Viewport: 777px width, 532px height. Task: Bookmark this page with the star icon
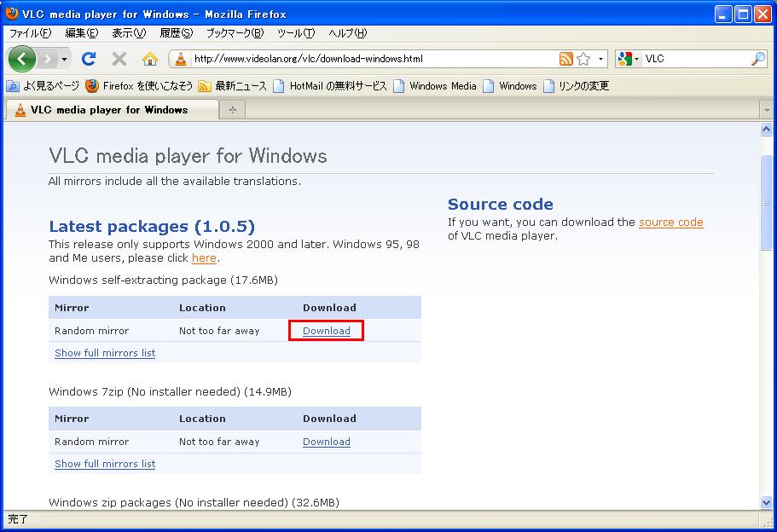click(x=583, y=59)
